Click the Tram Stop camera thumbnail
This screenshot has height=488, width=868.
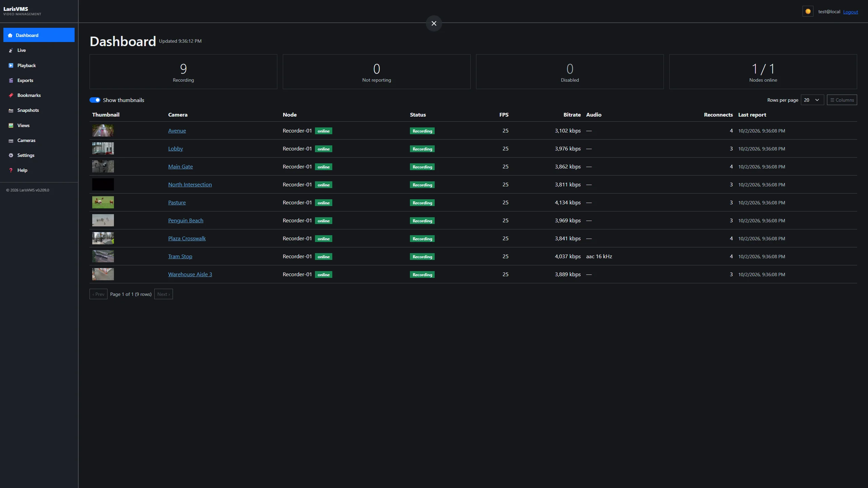(103, 256)
